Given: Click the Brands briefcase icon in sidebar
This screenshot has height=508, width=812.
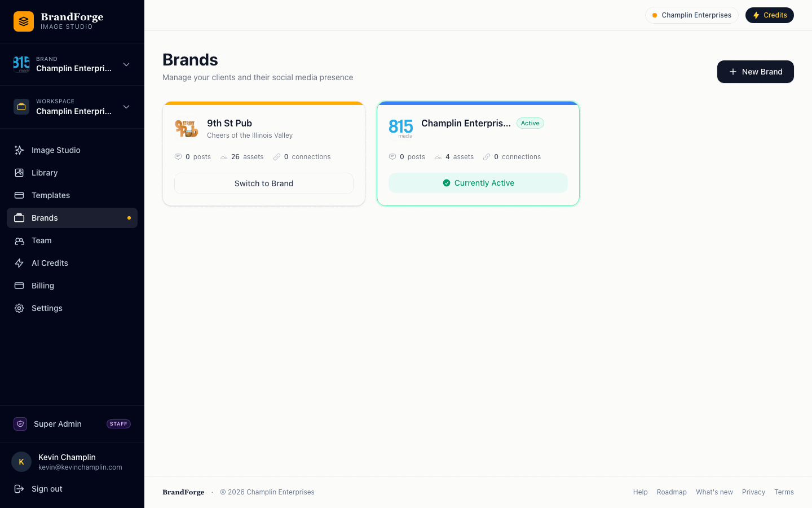Looking at the screenshot, I should (x=19, y=218).
